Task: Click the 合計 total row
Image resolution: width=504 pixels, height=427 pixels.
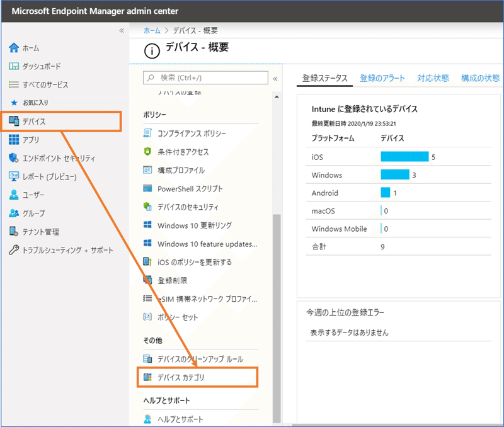Action: tap(399, 247)
